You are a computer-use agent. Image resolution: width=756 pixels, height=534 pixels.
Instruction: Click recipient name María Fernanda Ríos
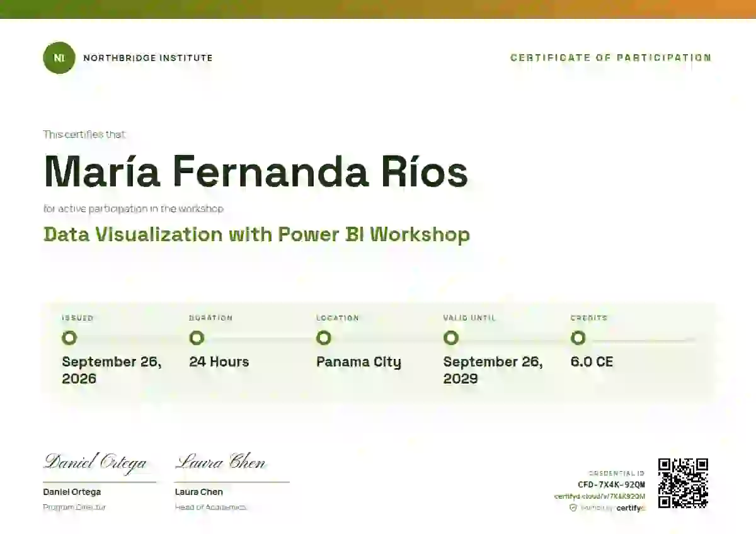point(256,171)
